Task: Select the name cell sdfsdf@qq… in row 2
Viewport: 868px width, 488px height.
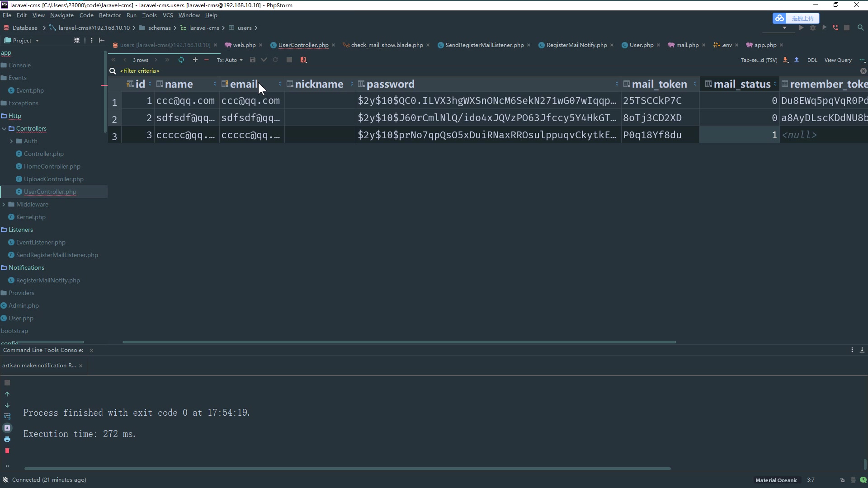Action: pyautogui.click(x=187, y=118)
